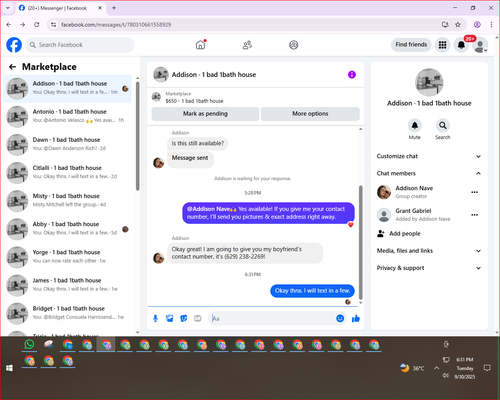Viewport: 500px width, 400px height.
Task: Open the Home feed icon
Action: (x=201, y=45)
